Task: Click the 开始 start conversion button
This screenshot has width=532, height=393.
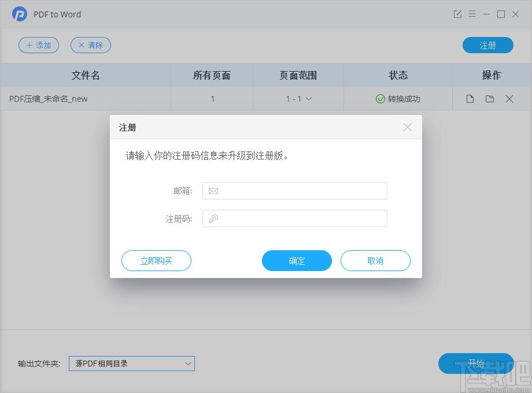Action: tap(476, 364)
